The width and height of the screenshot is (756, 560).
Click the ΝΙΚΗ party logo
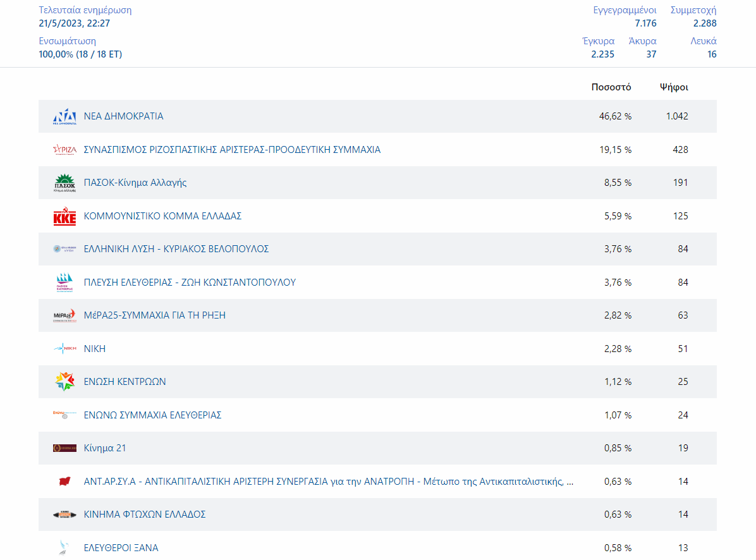click(64, 349)
